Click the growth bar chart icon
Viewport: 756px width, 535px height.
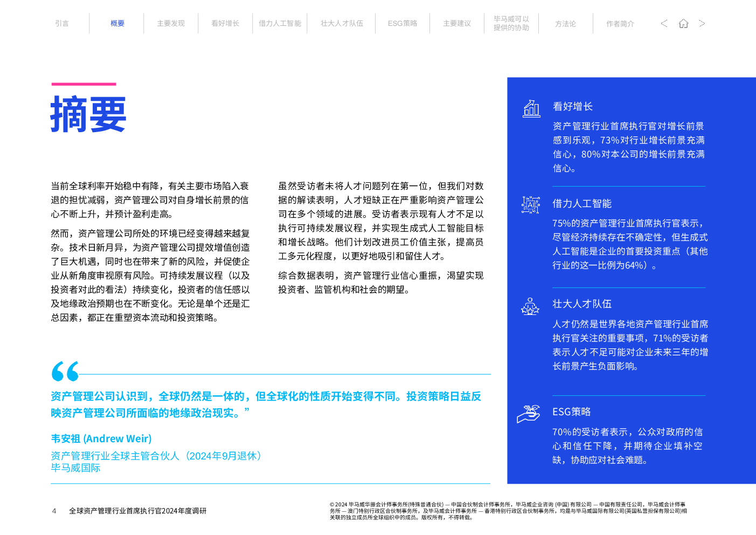[531, 108]
